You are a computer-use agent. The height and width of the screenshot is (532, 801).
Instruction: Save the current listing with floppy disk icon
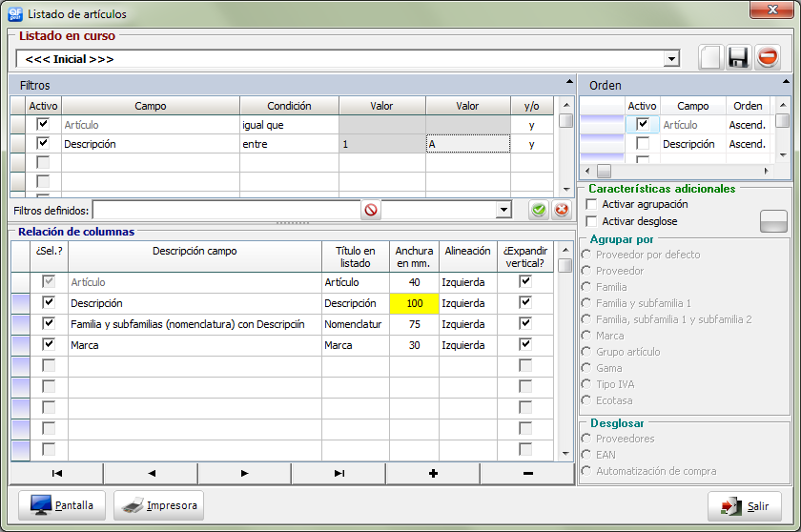738,57
